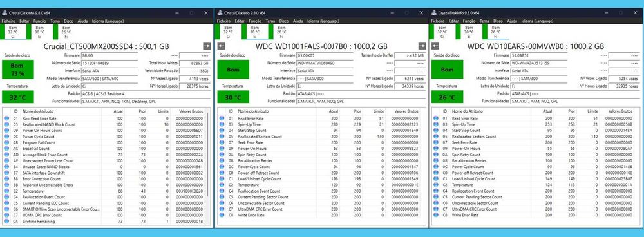
Task: Click previous-disk arrow in WD1001FALS window
Action: (x=221, y=46)
